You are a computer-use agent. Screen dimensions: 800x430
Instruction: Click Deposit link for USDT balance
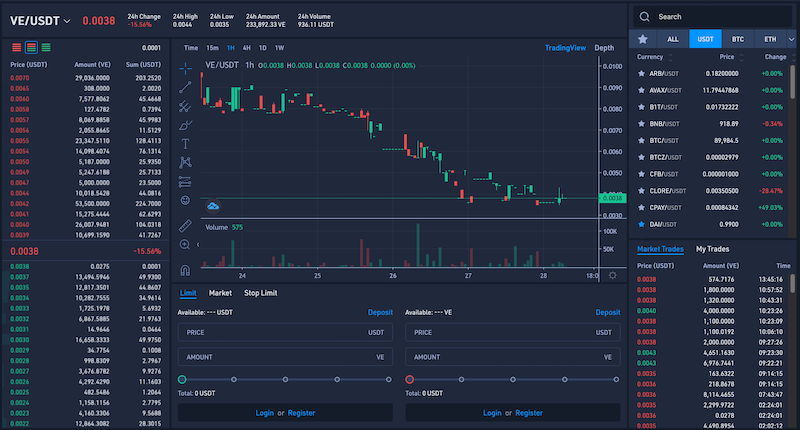pyautogui.click(x=380, y=312)
